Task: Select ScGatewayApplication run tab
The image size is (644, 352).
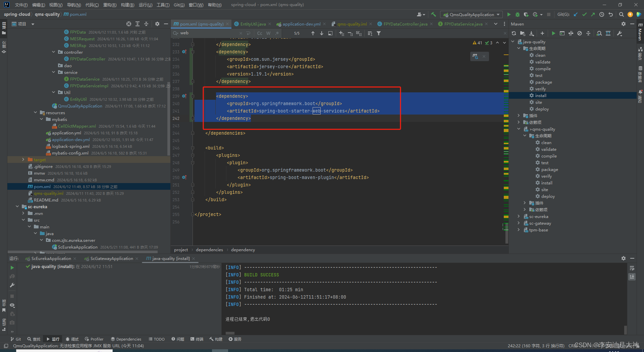Action: pyautogui.click(x=112, y=258)
